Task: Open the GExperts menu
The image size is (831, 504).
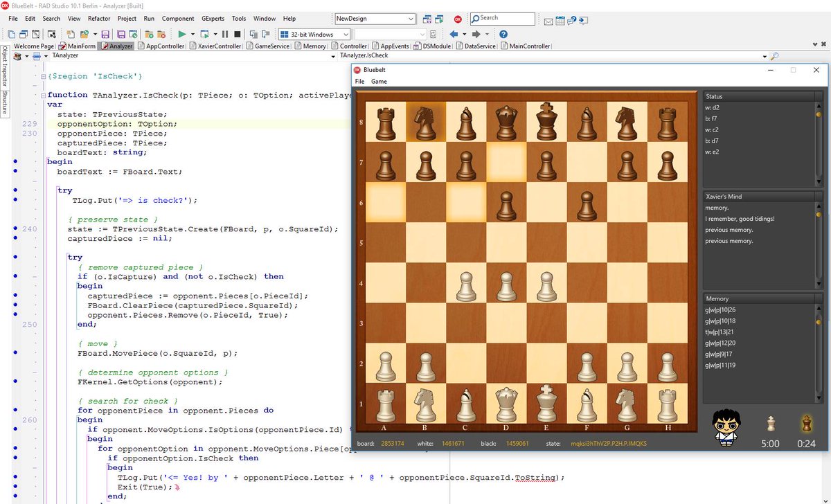Action: 213,19
